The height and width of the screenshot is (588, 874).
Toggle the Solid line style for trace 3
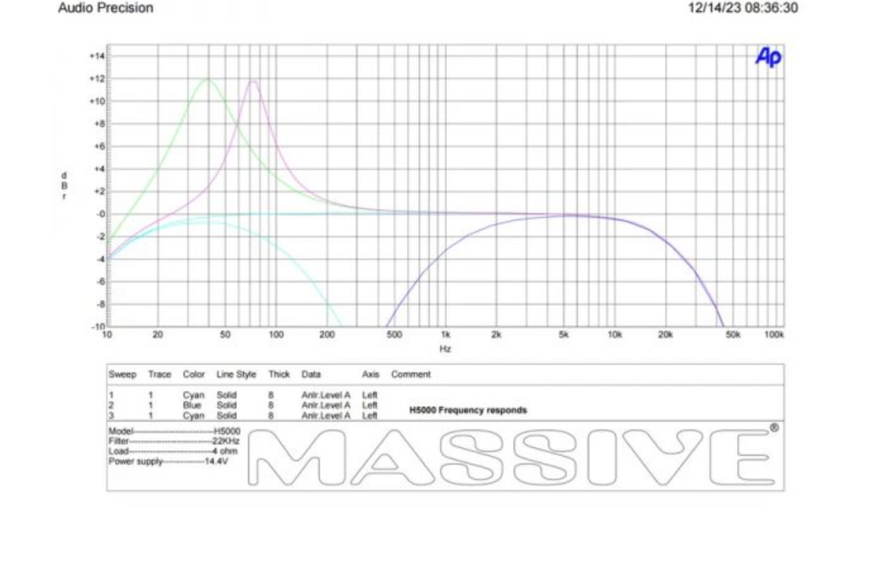(228, 415)
